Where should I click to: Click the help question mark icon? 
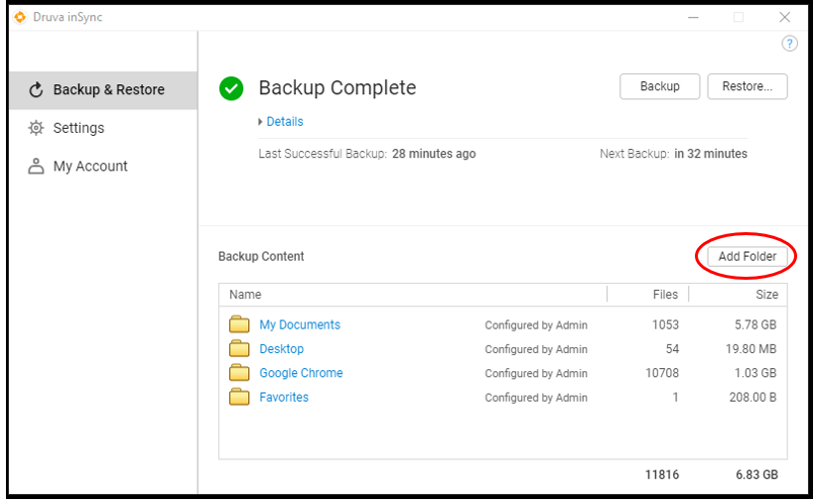(789, 44)
